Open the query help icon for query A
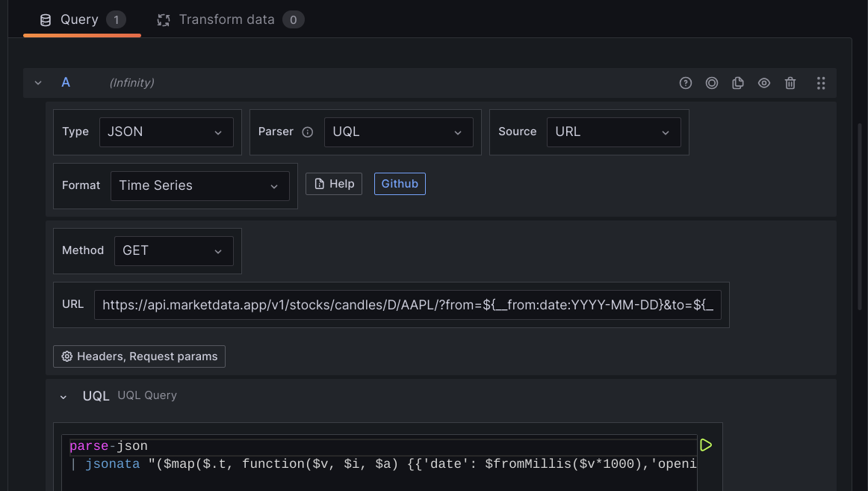 tap(685, 83)
